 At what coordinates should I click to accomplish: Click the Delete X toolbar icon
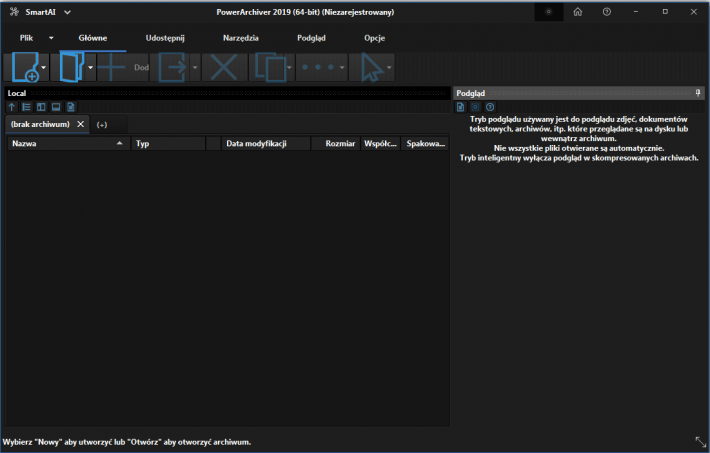click(x=224, y=67)
